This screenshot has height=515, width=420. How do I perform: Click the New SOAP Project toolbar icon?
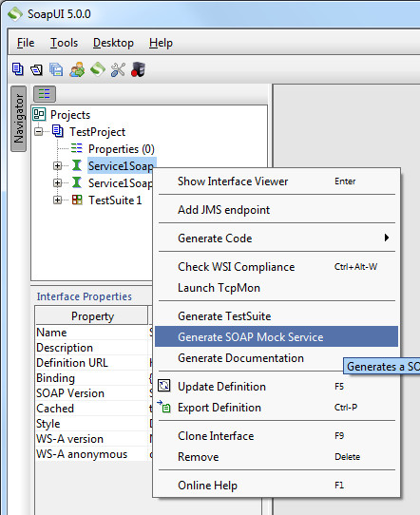coord(18,69)
